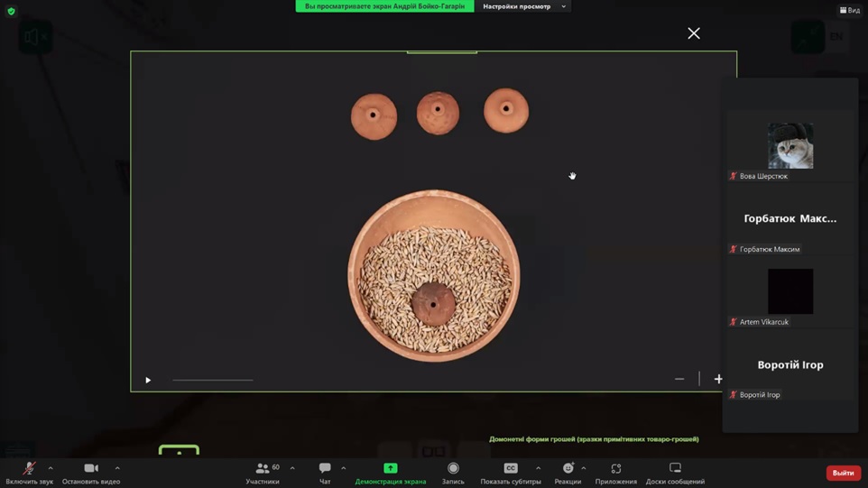This screenshot has height=488, width=868.
Task: Click the Участники participants icon
Action: [x=263, y=469]
